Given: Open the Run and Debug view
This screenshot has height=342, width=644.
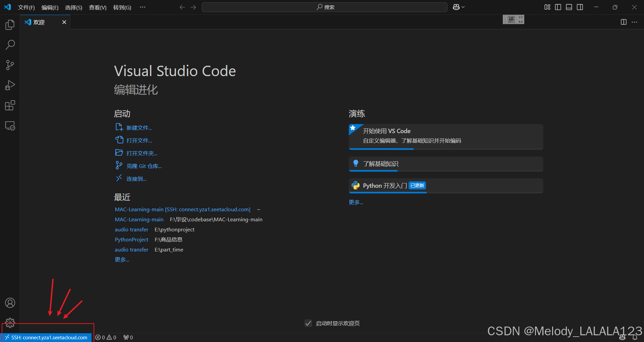Looking at the screenshot, I should 10,85.
